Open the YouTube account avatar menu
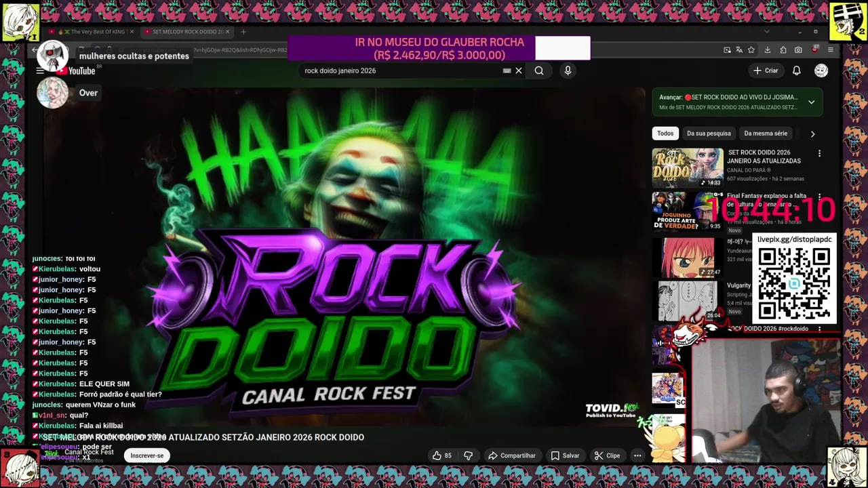Image resolution: width=868 pixels, height=488 pixels. pyautogui.click(x=821, y=70)
